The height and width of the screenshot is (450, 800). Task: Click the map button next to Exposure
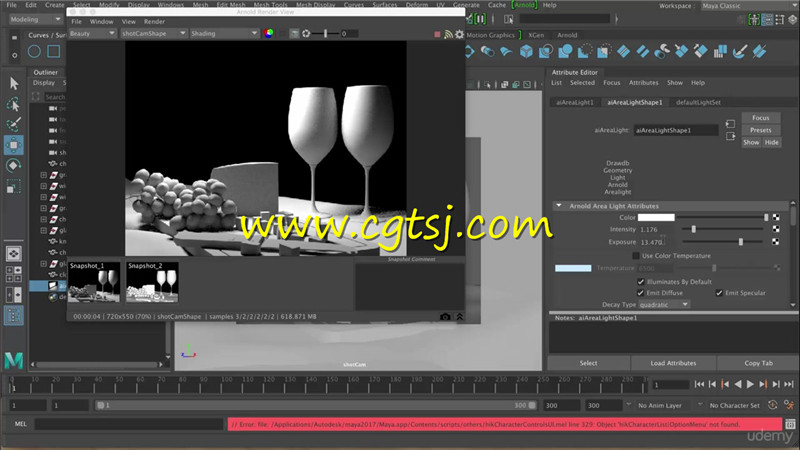point(776,242)
